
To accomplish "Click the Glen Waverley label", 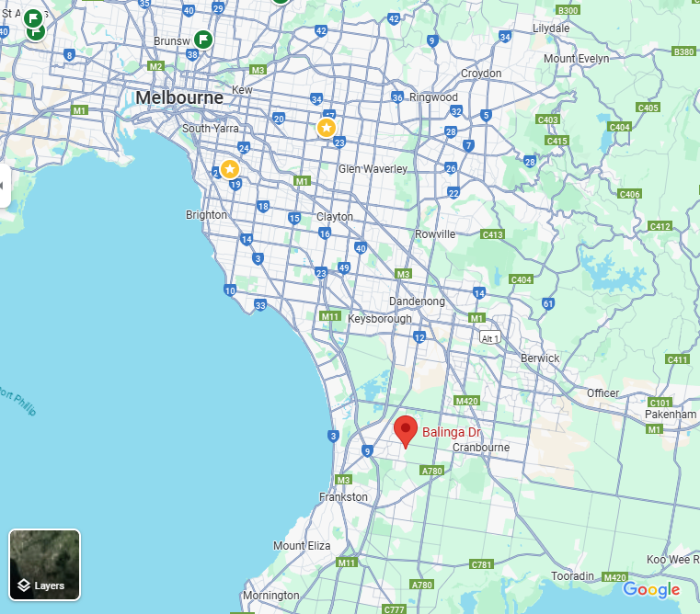I will point(373,169).
